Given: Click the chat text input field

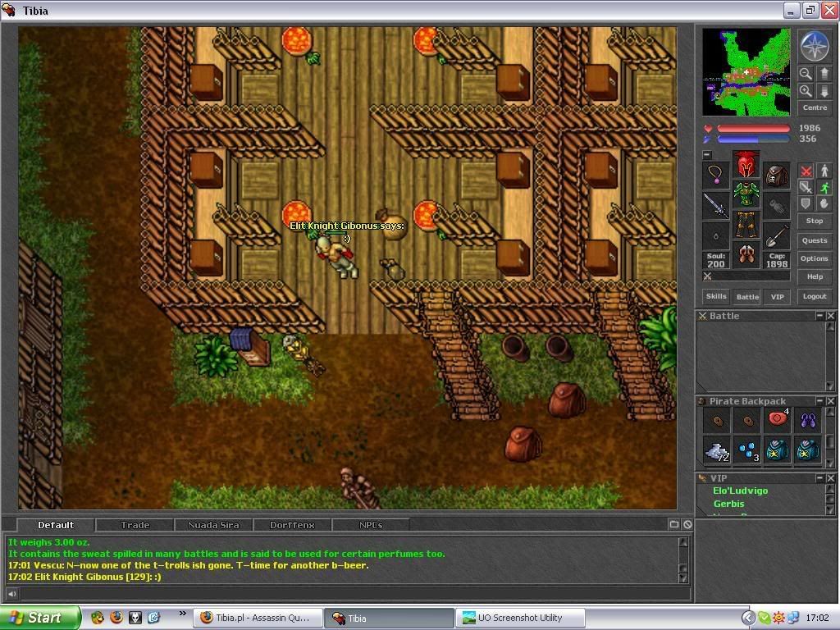Looking at the screenshot, I should [x=354, y=594].
